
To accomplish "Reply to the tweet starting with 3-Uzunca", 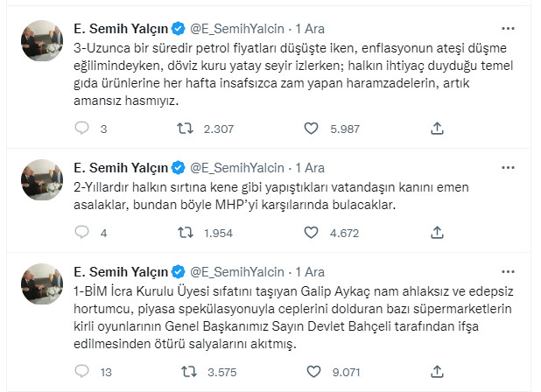I will pyautogui.click(x=82, y=129).
